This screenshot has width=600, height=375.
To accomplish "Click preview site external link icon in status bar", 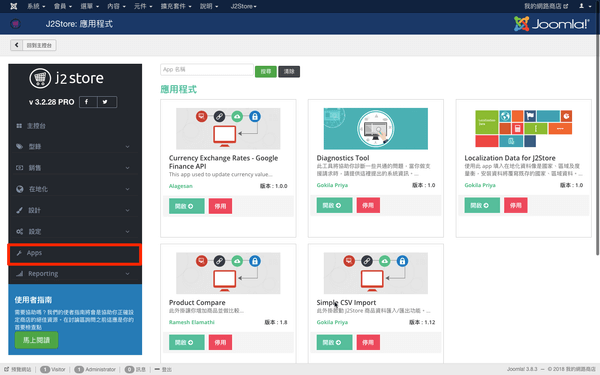I will pos(7,369).
